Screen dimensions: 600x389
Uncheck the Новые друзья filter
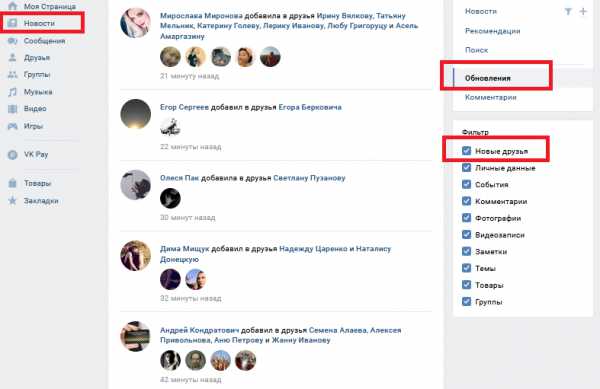(x=466, y=151)
